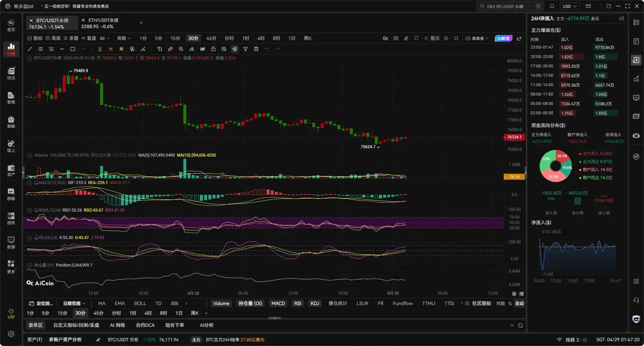This screenshot has height=346, width=644.
Task: Select the ruler measurement tool
Action: coord(170,49)
